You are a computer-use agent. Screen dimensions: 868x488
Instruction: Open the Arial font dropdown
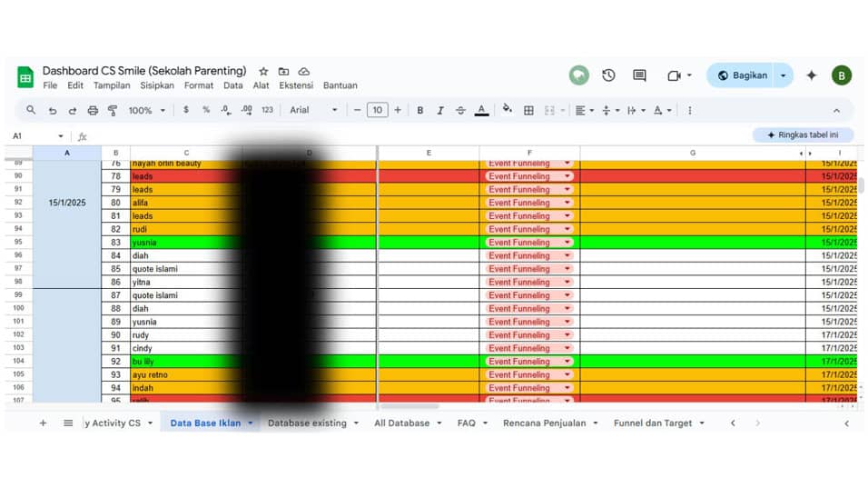click(x=313, y=110)
